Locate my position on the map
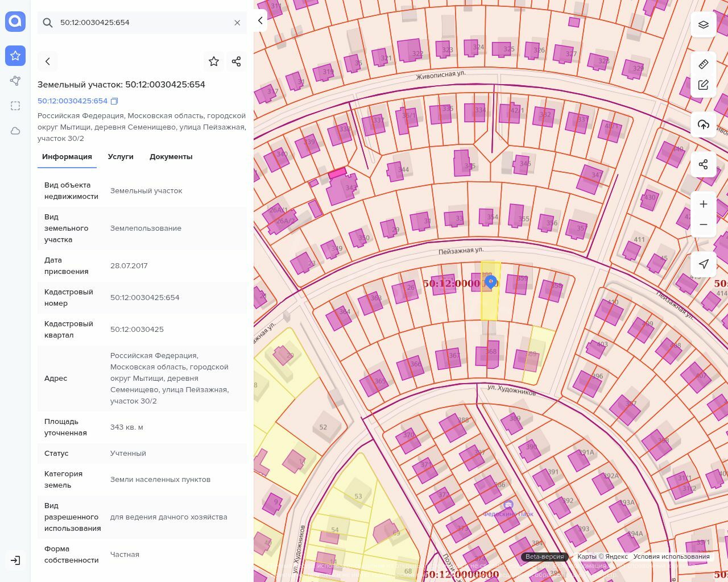 pos(704,264)
